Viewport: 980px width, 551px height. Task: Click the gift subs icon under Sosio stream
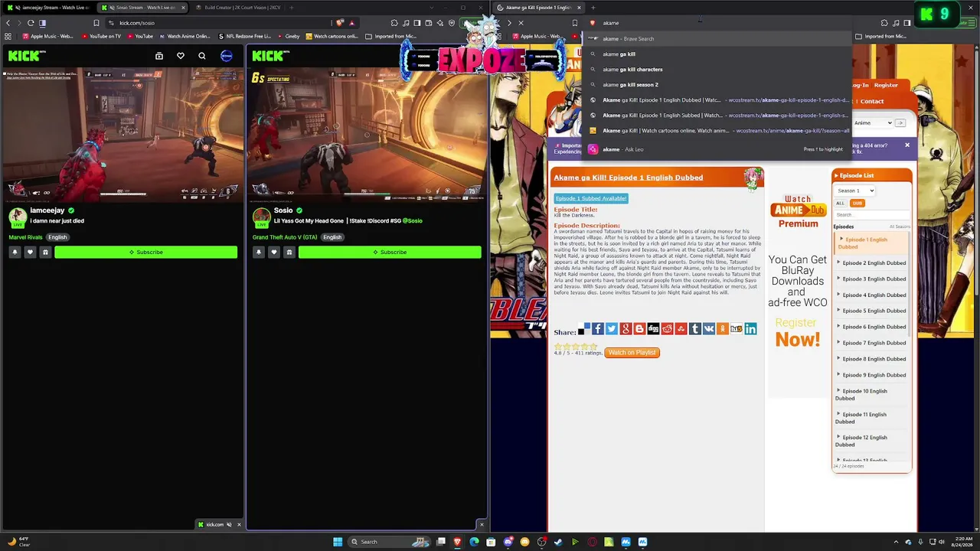pos(289,252)
